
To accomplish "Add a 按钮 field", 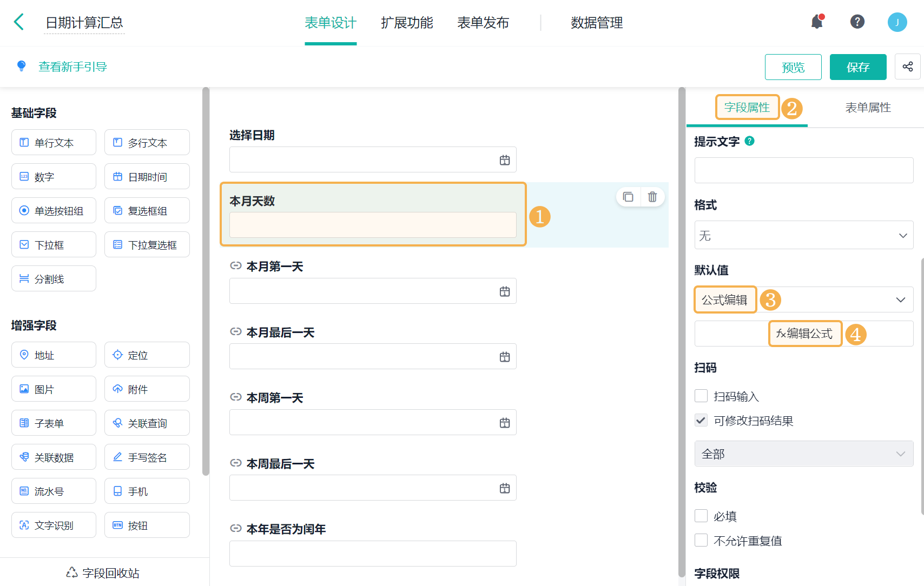I will coord(147,525).
